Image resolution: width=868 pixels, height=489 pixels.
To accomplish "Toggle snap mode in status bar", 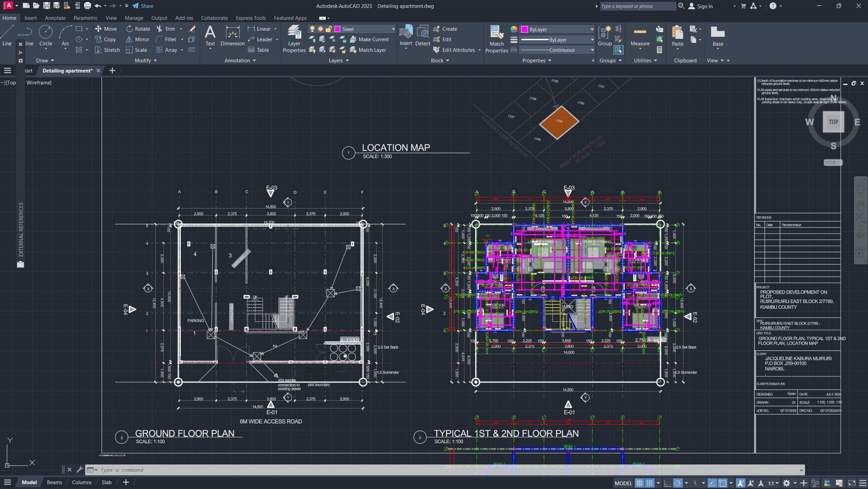I will coord(650,483).
